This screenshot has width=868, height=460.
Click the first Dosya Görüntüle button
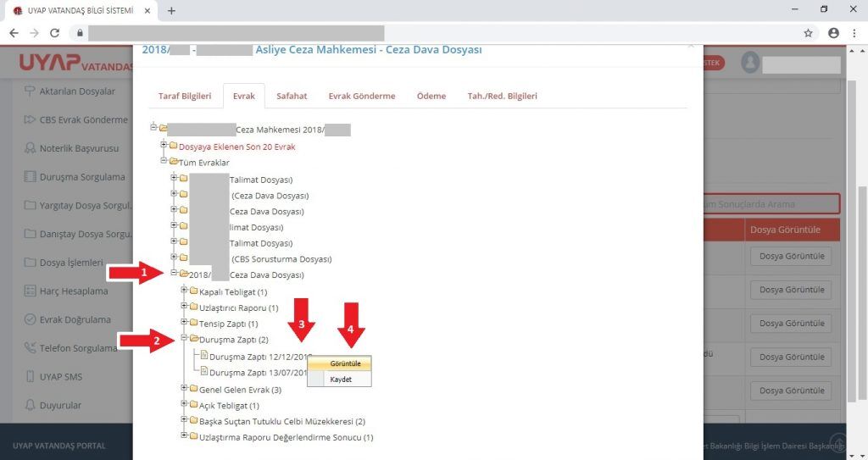click(x=791, y=256)
